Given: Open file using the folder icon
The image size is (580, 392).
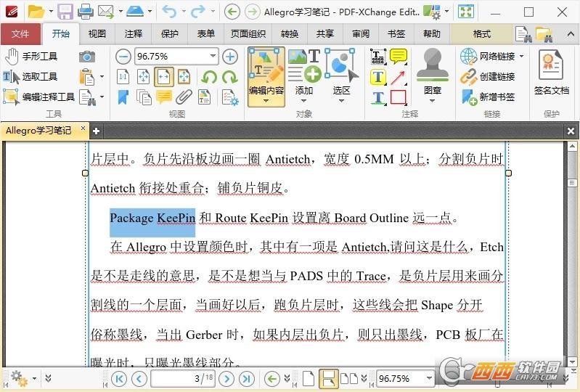Looking at the screenshot, I should [36, 12].
